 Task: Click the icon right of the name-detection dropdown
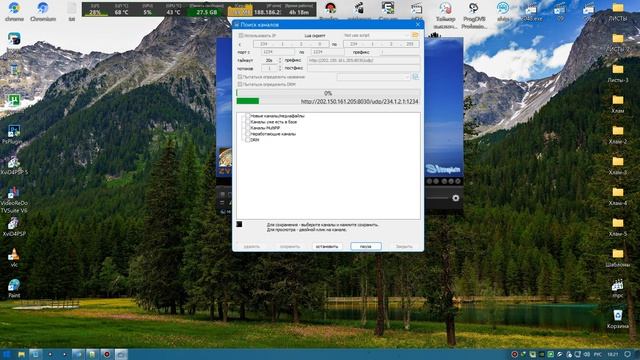click(415, 77)
